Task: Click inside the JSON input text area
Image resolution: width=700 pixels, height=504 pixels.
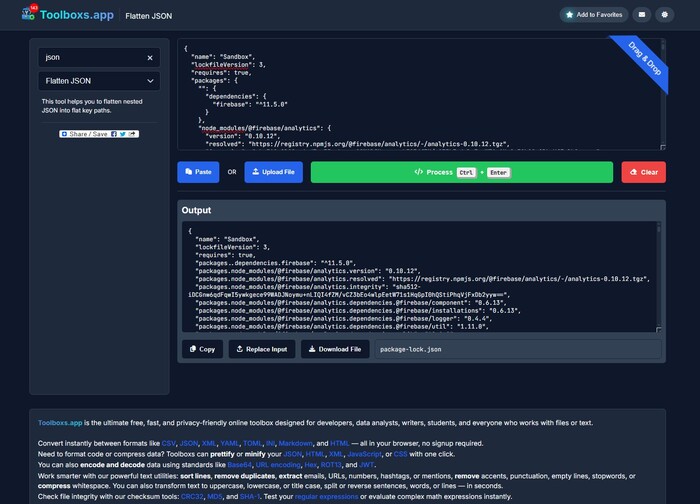Action: (x=419, y=95)
